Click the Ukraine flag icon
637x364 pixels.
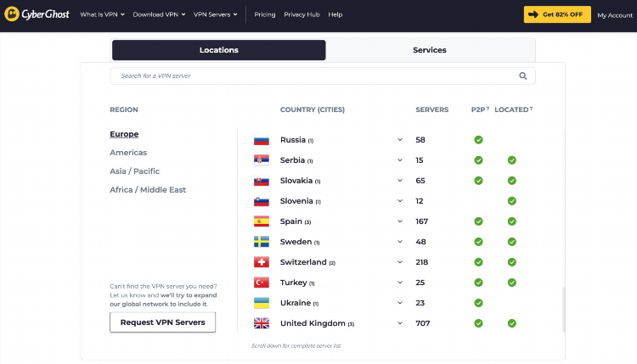tap(262, 303)
